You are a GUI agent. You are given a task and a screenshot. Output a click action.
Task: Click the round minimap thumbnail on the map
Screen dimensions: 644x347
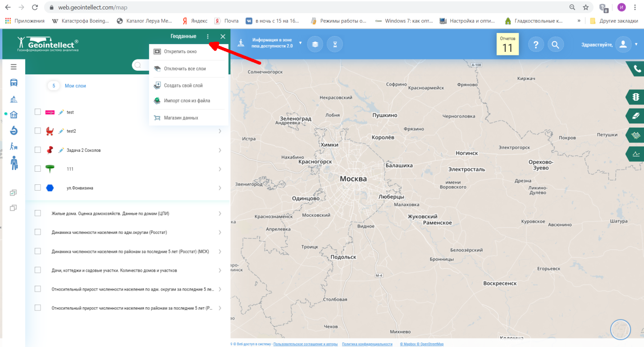pos(620,329)
